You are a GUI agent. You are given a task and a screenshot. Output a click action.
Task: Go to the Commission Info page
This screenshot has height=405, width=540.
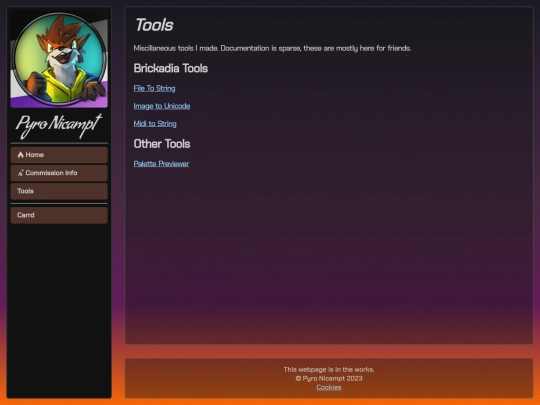(x=59, y=173)
